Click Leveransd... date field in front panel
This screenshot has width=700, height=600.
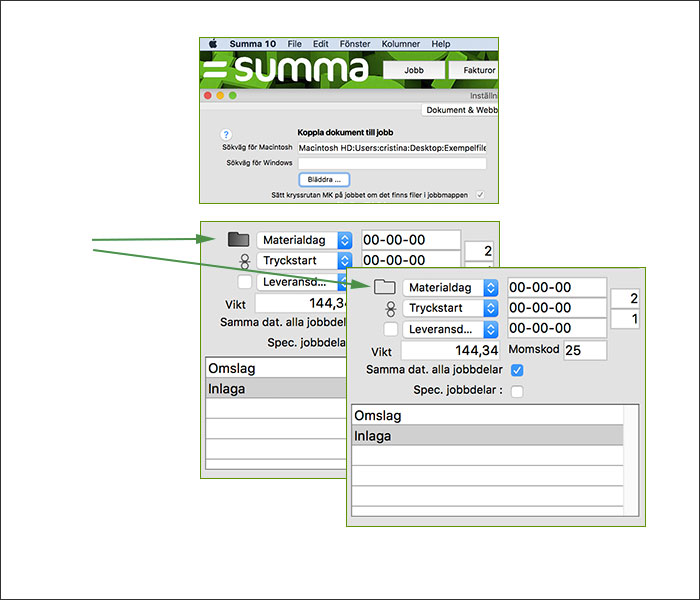coord(557,328)
